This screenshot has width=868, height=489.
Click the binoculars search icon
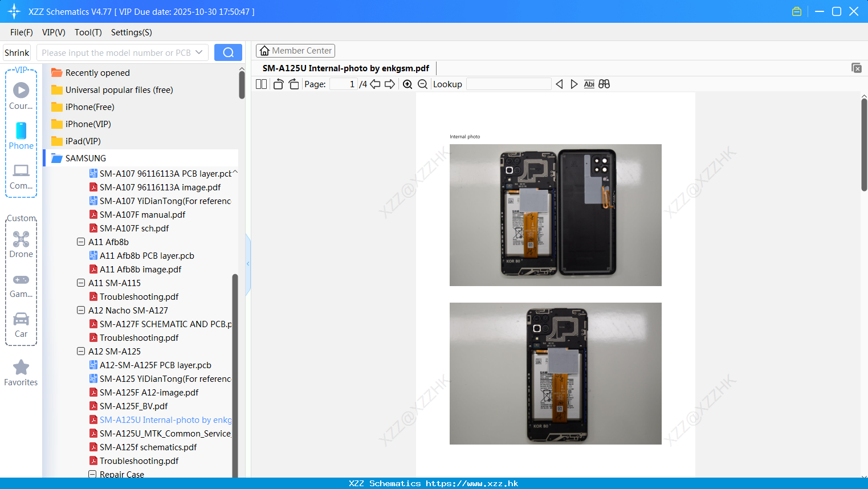(x=604, y=84)
